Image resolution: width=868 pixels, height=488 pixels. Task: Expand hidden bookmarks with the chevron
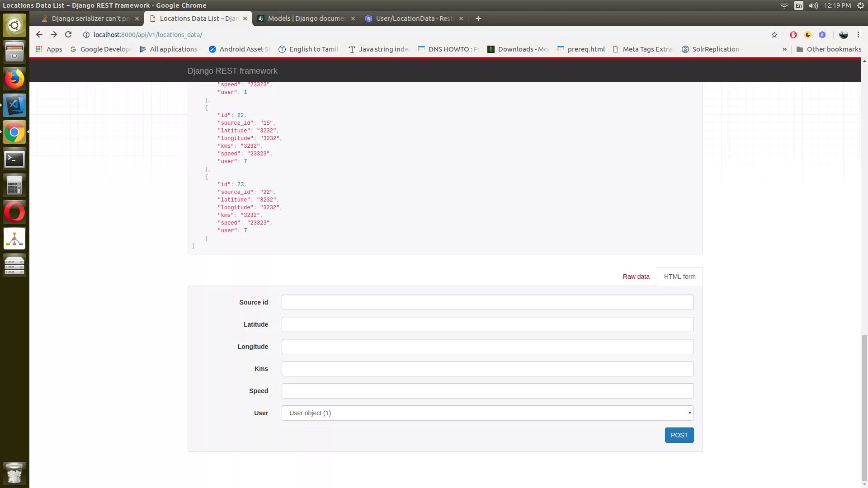785,49
